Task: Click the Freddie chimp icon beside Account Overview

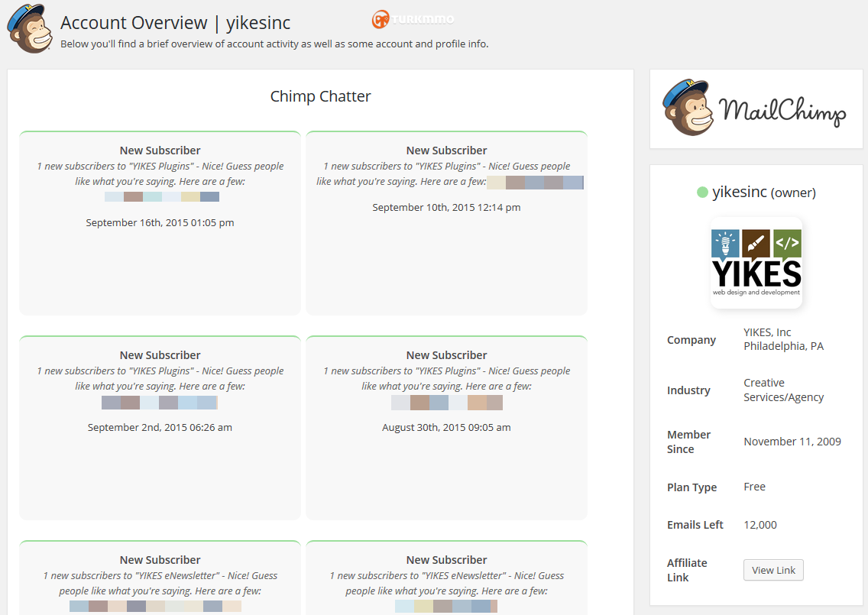Action: (30, 28)
